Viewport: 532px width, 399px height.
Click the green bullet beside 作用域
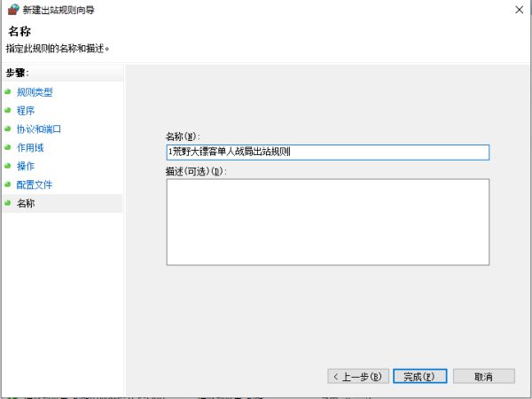coord(7,147)
